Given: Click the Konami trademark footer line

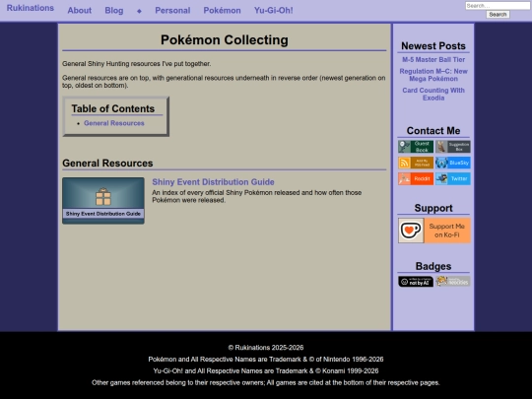Looking at the screenshot, I should 266,370.
